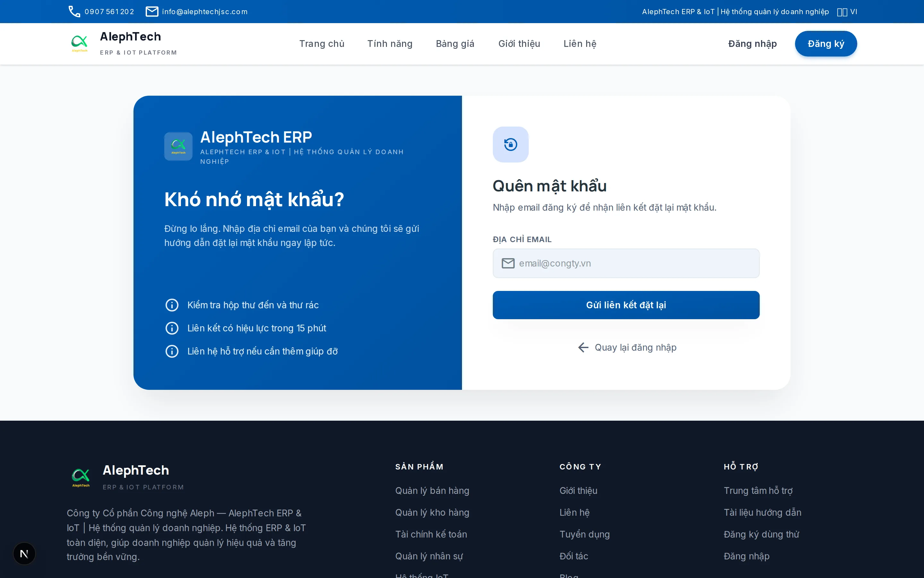
Task: Open the Next.js dev tools badge
Action: click(x=24, y=554)
